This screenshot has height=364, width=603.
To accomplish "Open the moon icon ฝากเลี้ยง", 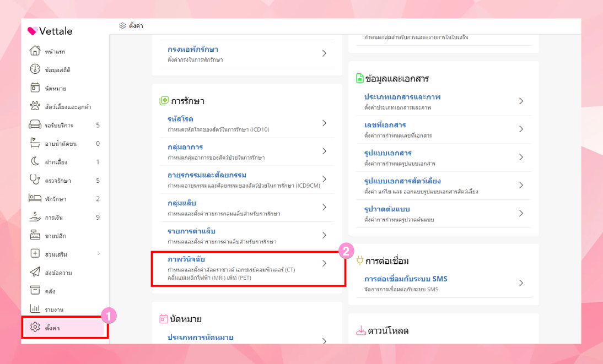I will 35,161.
